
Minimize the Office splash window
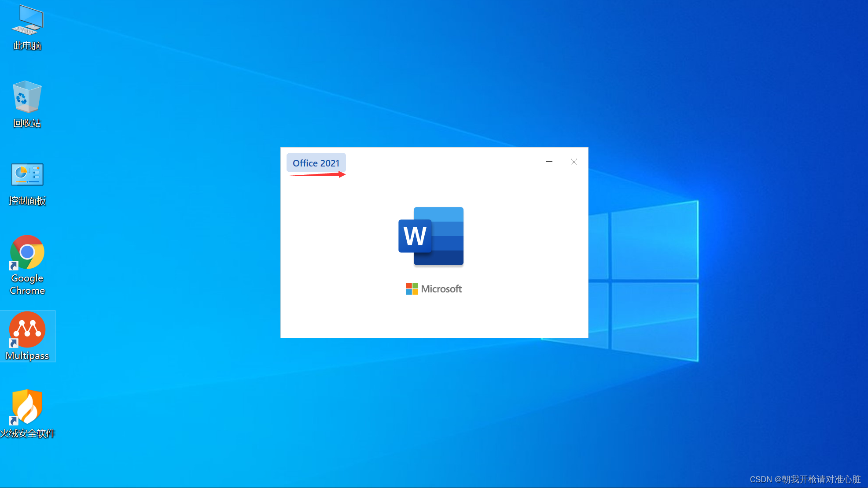[549, 162]
